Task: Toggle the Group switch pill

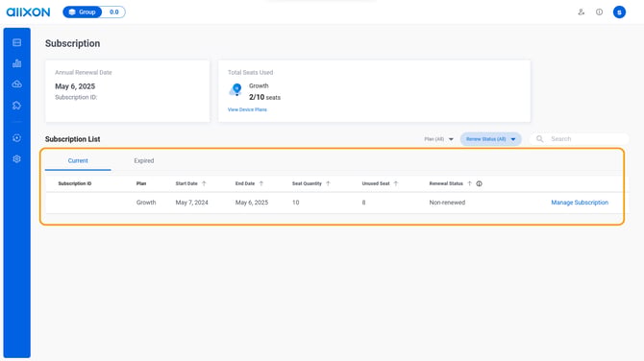Action: click(94, 12)
